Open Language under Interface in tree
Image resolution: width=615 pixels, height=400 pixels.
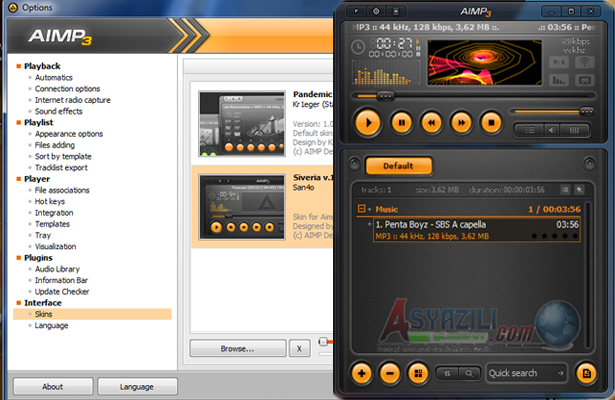51,325
